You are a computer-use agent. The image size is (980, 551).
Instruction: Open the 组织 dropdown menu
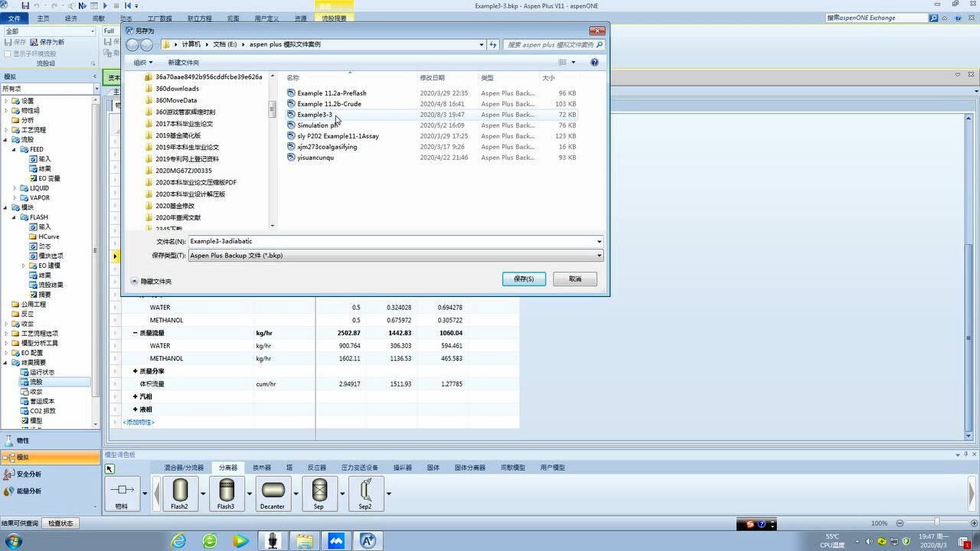tap(142, 63)
